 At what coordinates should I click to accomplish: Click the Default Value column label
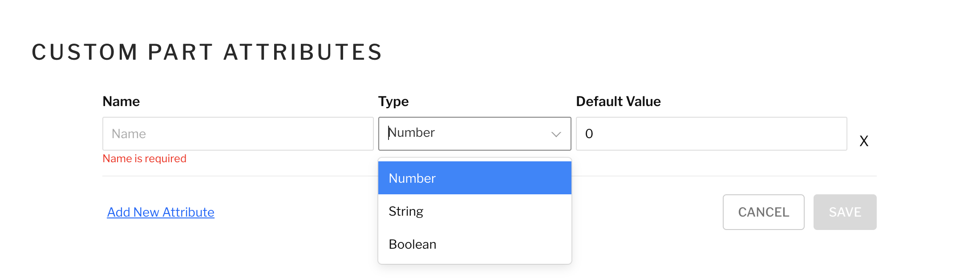pyautogui.click(x=618, y=102)
